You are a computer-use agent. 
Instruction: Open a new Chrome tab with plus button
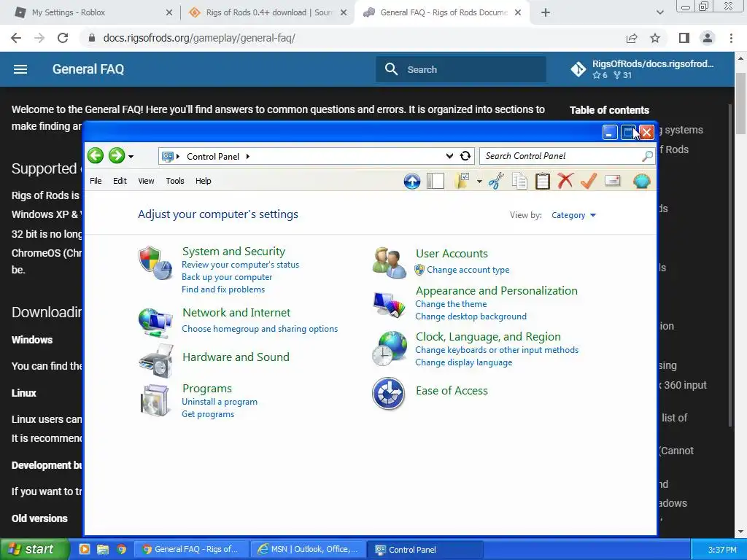click(546, 12)
